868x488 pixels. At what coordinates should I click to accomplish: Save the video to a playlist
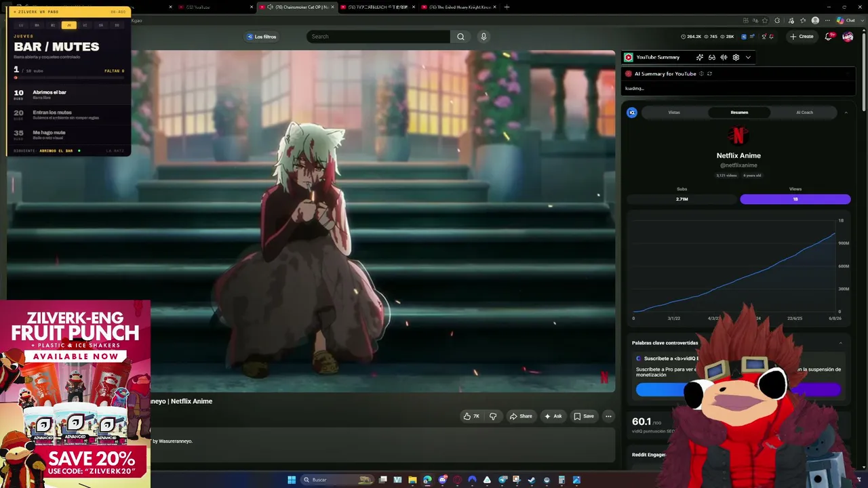[x=584, y=416]
